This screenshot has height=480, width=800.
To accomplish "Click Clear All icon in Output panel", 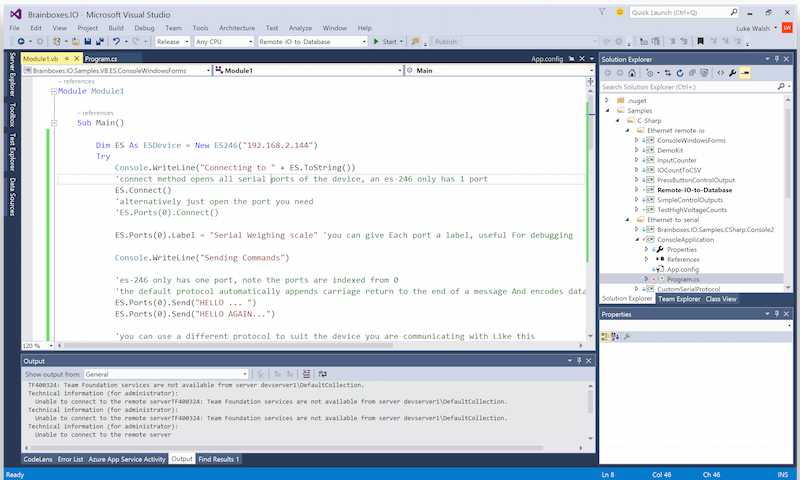I will pos(306,374).
